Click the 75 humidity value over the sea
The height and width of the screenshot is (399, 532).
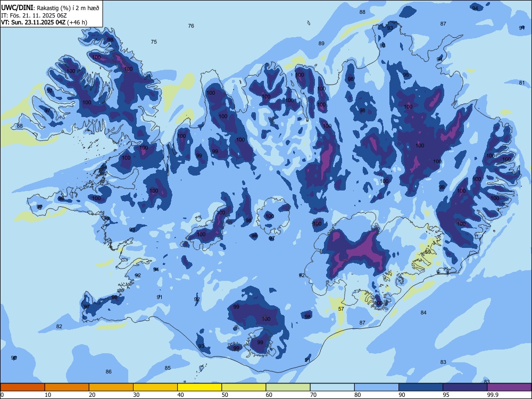pos(154,41)
